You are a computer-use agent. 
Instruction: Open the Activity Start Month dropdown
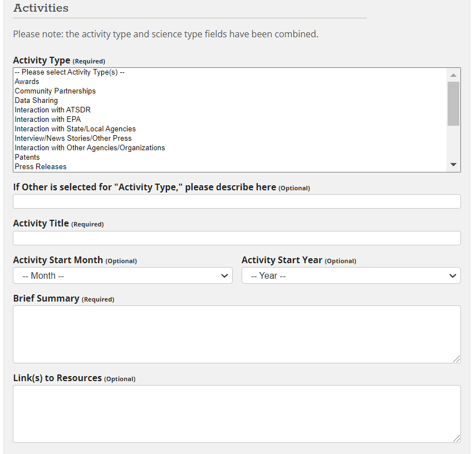click(122, 275)
